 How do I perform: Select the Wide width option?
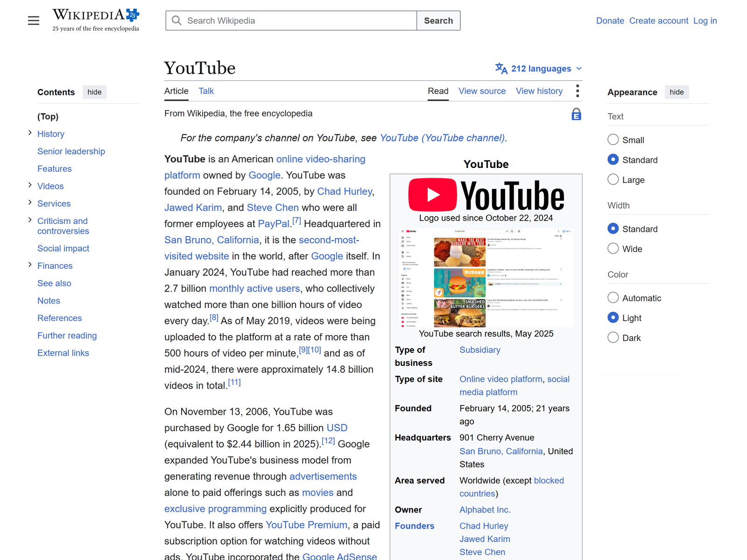tap(613, 249)
